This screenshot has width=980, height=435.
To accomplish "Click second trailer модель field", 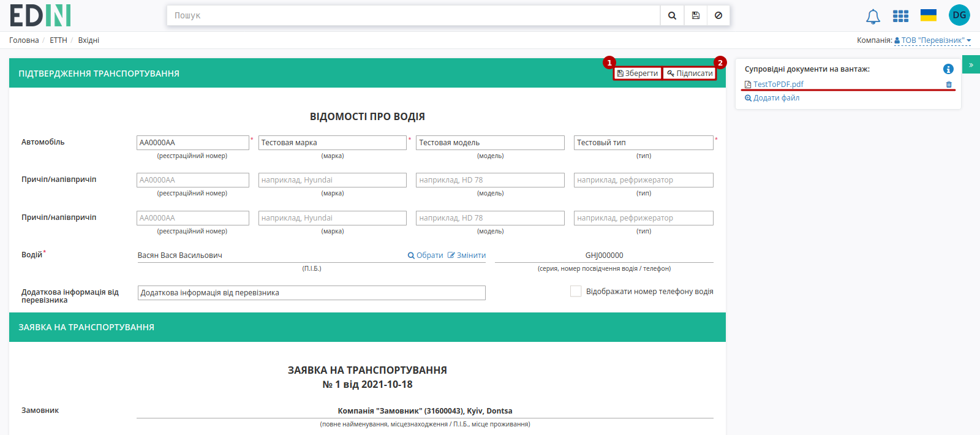I will tap(490, 218).
